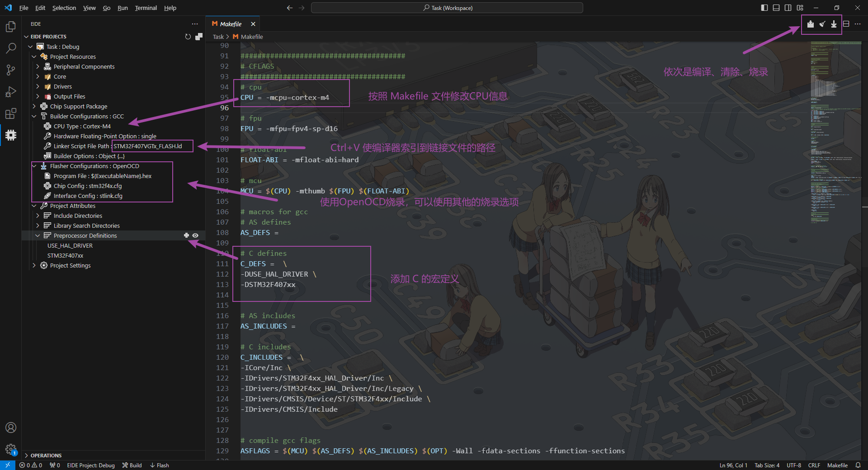Toggle the bottom panel layout button
Image resolution: width=868 pixels, height=470 pixels.
tap(776, 8)
